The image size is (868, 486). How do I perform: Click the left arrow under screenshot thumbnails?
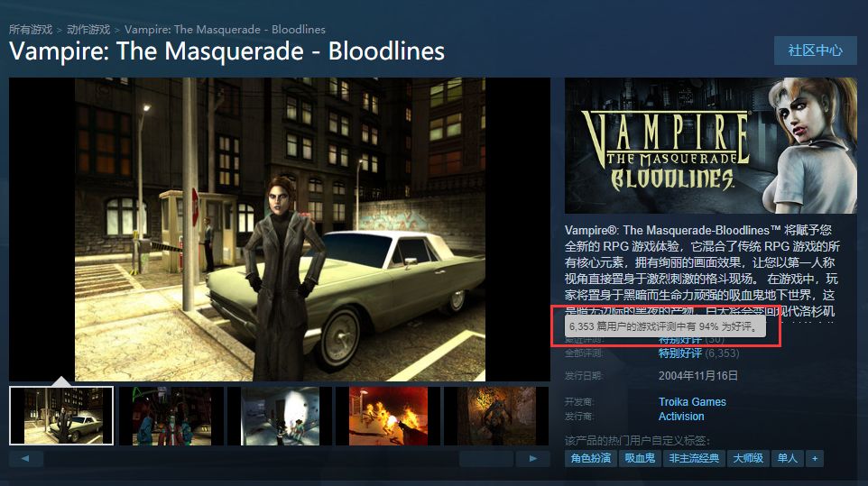pyautogui.click(x=26, y=458)
